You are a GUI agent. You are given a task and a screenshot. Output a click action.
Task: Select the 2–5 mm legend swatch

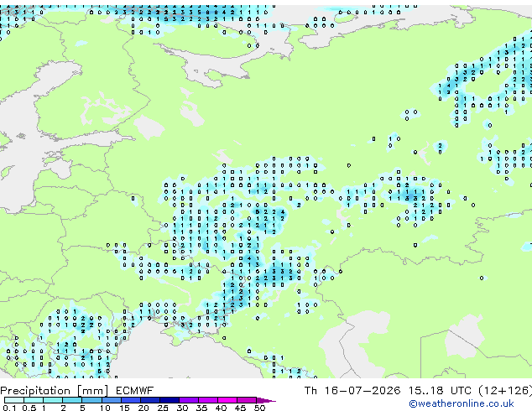tap(72, 400)
